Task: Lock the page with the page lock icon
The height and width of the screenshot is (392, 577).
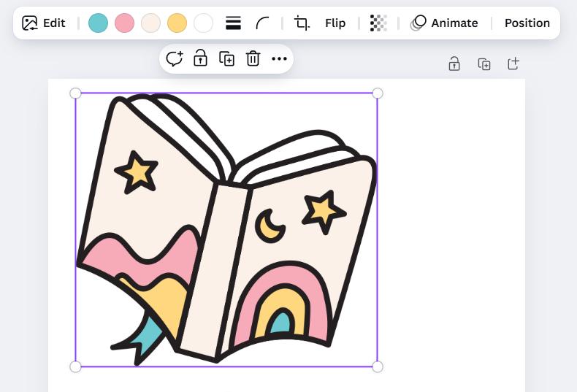Action: click(454, 64)
